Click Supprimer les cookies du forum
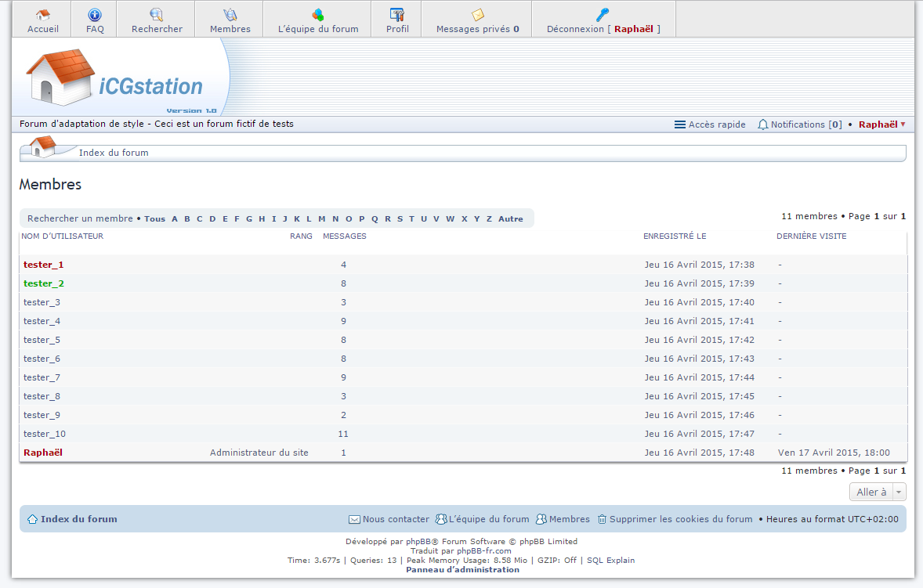 [680, 519]
